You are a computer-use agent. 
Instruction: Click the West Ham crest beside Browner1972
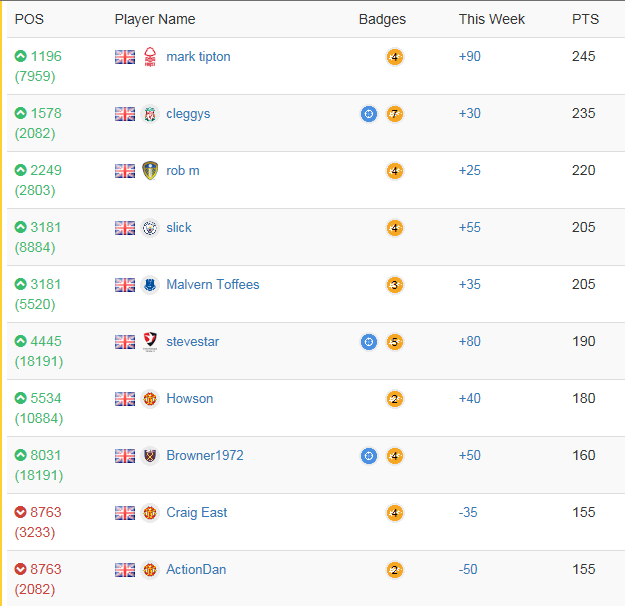pyautogui.click(x=150, y=456)
